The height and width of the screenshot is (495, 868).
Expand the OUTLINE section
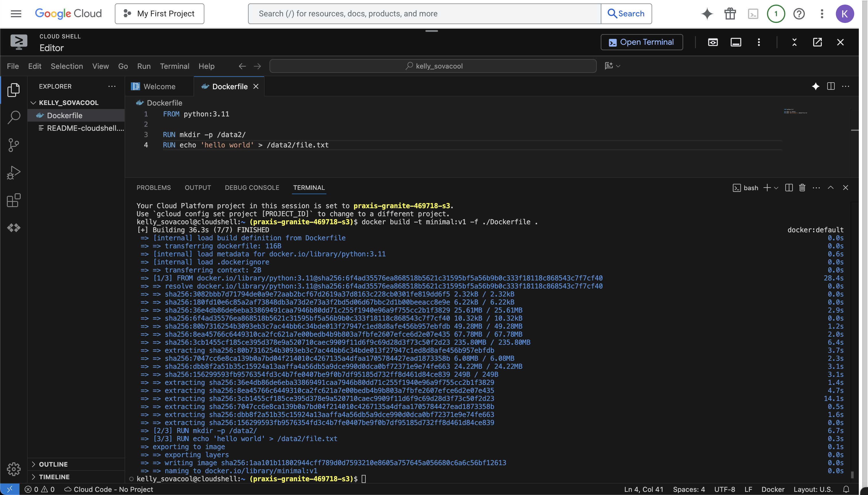tap(53, 464)
